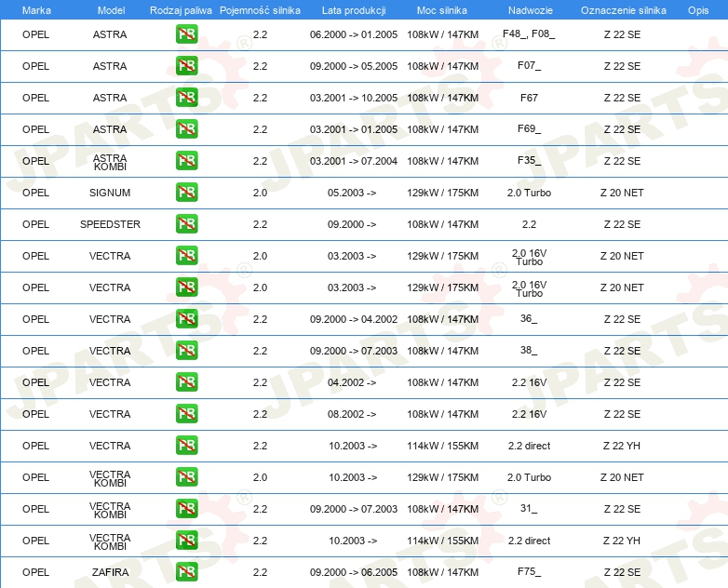Click the 04.2002 -> production date
This screenshot has width=728, height=588.
tap(352, 382)
